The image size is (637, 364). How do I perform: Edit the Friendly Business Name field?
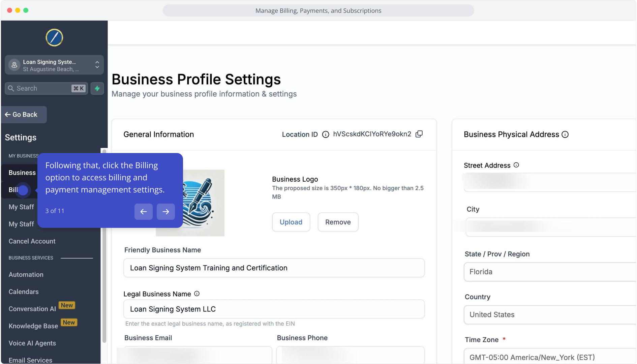click(x=274, y=268)
